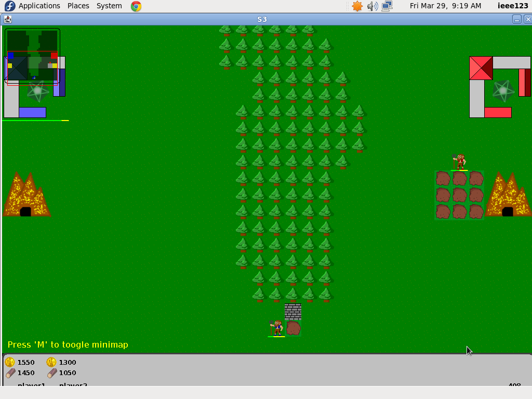Select the red player's base building
Image resolution: width=532 pixels, height=399 pixels.
(481, 68)
